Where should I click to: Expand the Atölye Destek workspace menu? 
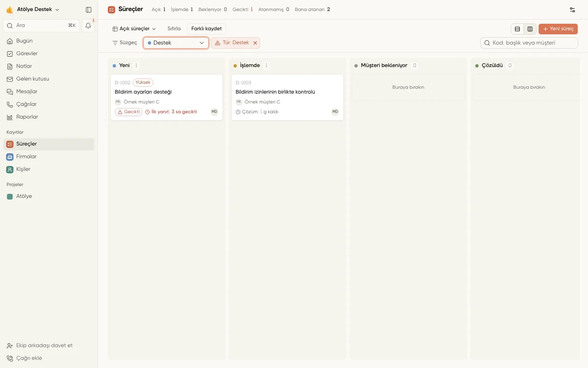33,9
